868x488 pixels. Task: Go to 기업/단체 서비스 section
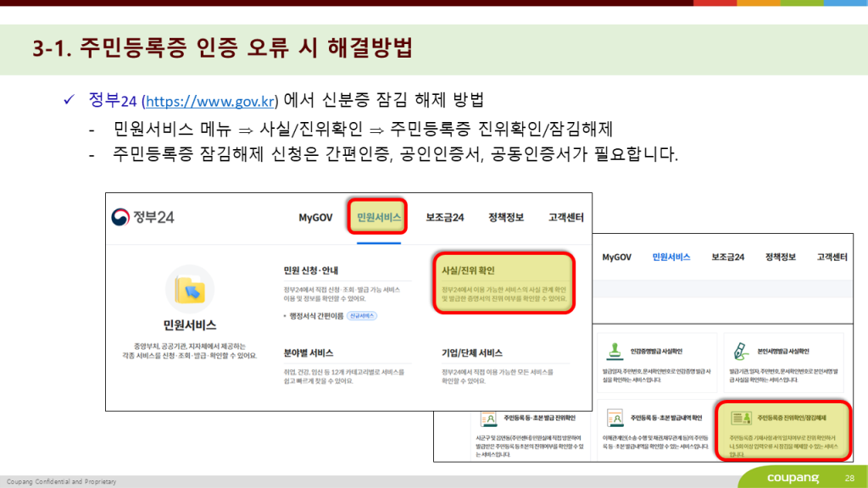click(472, 352)
